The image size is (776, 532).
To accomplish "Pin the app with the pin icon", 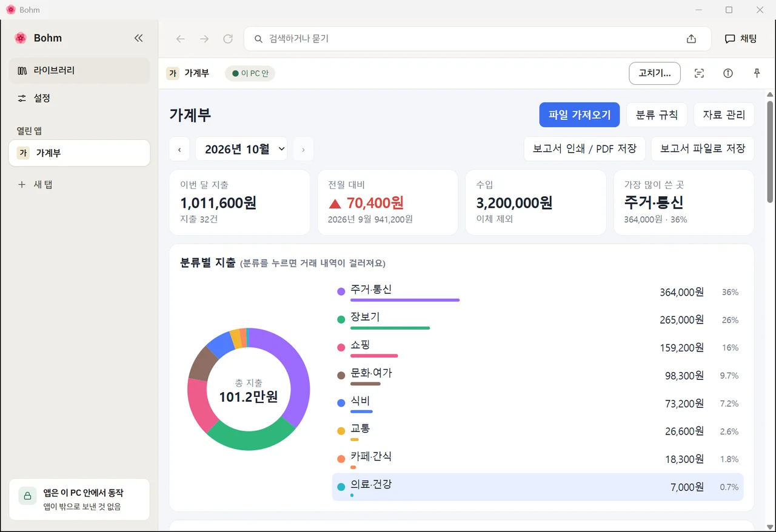I will tap(757, 73).
